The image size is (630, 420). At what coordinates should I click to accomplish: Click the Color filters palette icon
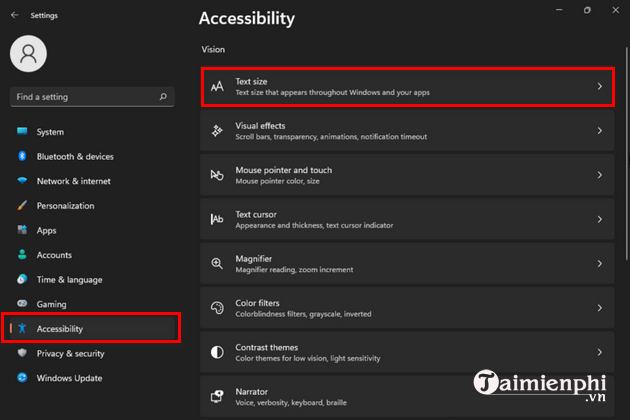tap(217, 308)
